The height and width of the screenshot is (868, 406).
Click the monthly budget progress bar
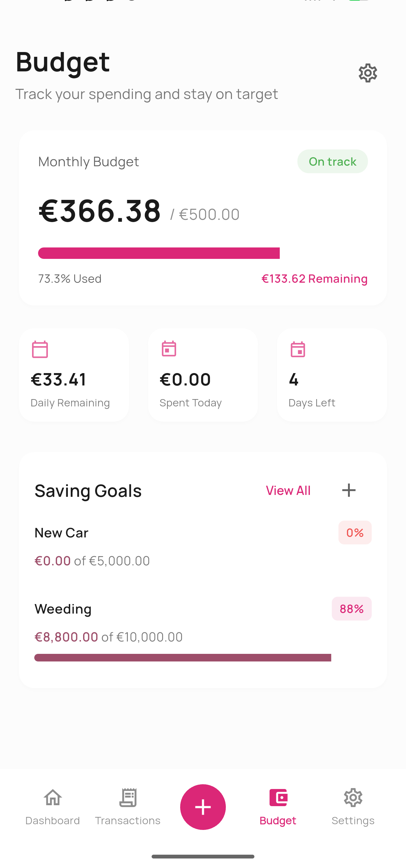tap(159, 253)
